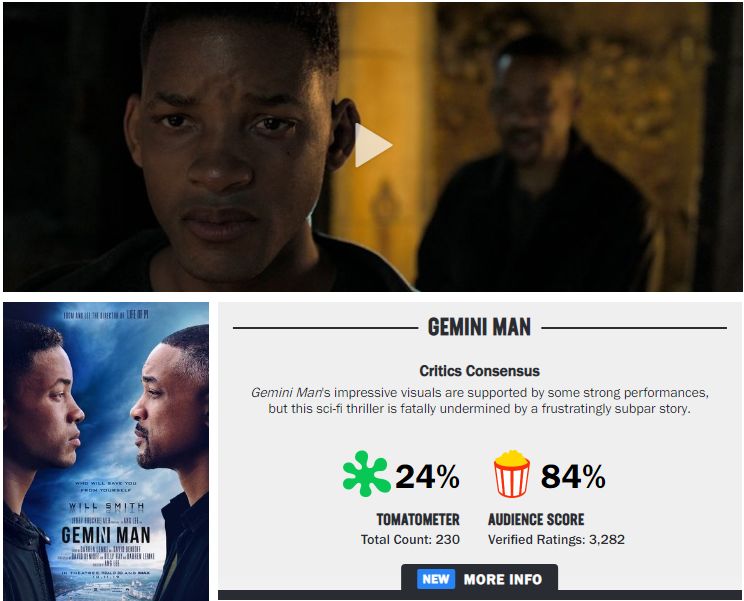
Task: Click the GEMINI MAN panel title
Action: 479,327
